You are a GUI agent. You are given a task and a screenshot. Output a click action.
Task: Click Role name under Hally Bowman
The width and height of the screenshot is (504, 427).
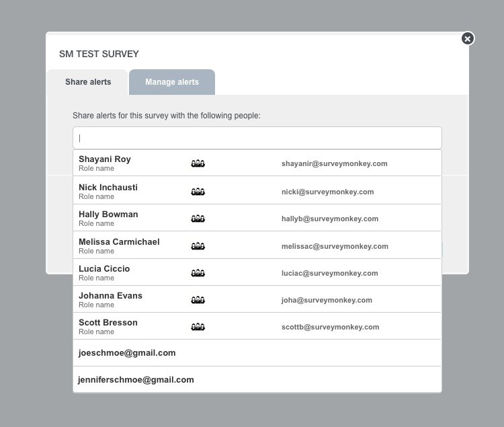[x=96, y=223]
